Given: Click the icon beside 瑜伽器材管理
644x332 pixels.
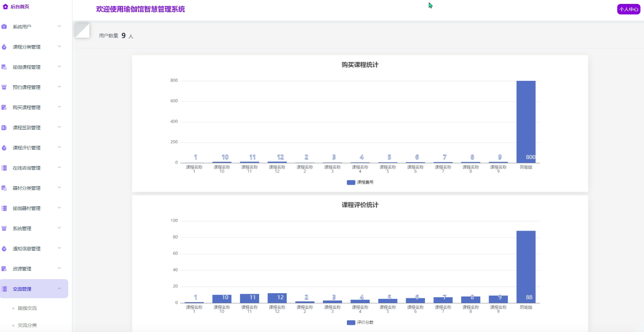Looking at the screenshot, I should pyautogui.click(x=4, y=208).
